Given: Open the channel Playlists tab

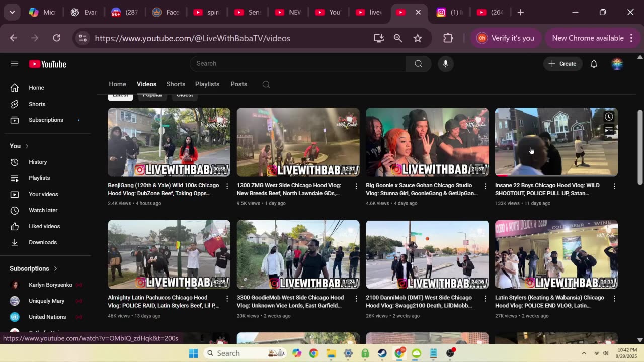Looking at the screenshot, I should click(207, 84).
